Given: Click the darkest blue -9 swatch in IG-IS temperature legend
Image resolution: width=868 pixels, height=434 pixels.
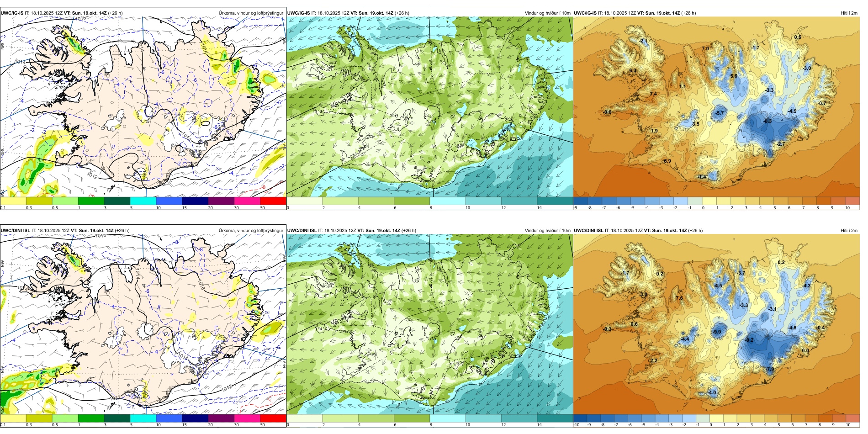Looking at the screenshot, I should 581,201.
